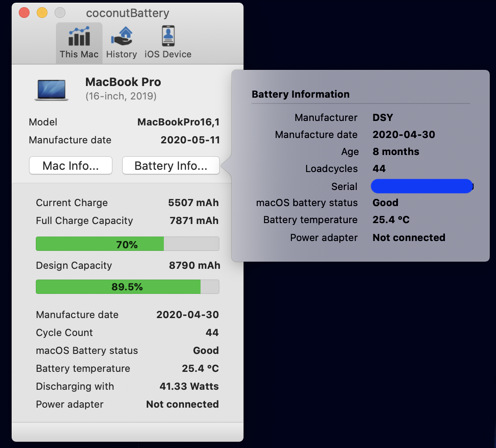Click the 5507 mAh Current Charge value

pos(193,202)
